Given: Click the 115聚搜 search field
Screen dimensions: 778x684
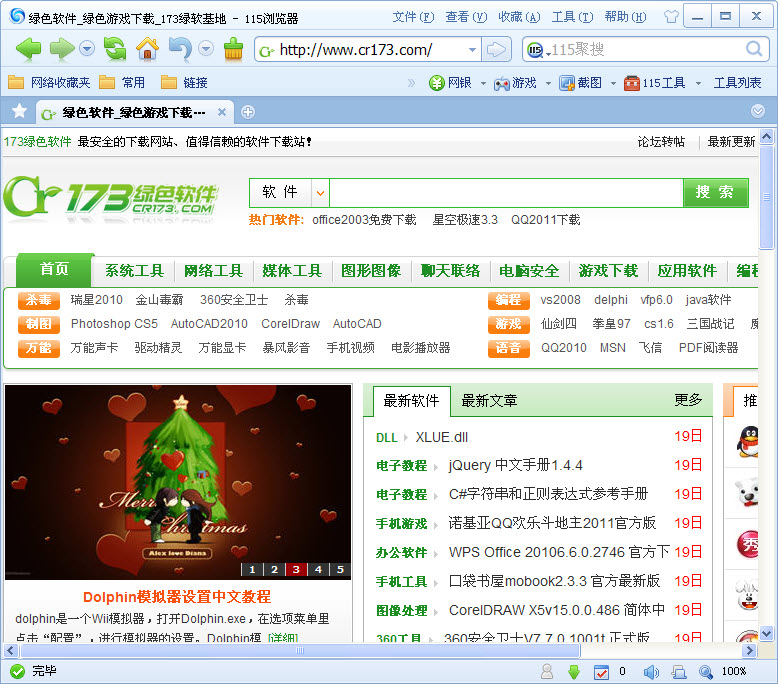Looking at the screenshot, I should [x=645, y=50].
